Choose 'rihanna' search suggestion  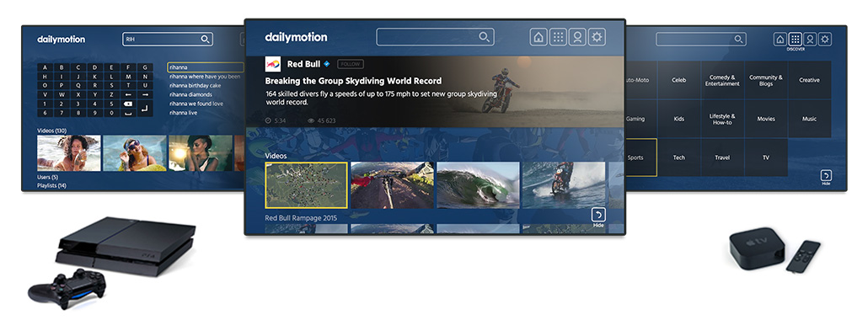[x=206, y=67]
